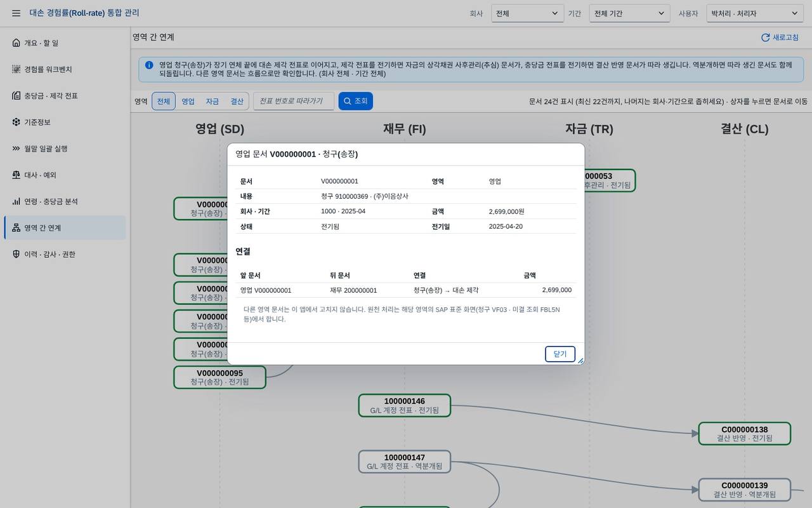
Task: Click the 월말 일괄 실행 arrows icon
Action: click(x=16, y=149)
